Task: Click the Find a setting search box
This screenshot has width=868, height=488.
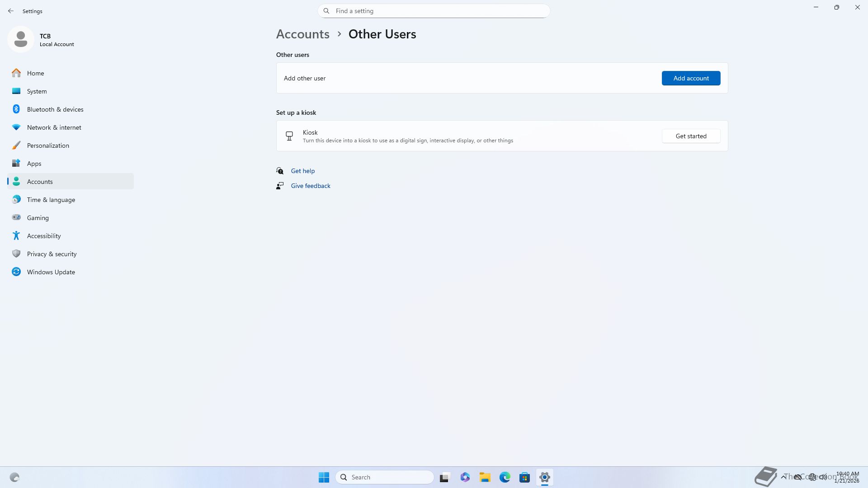Action: (x=434, y=11)
